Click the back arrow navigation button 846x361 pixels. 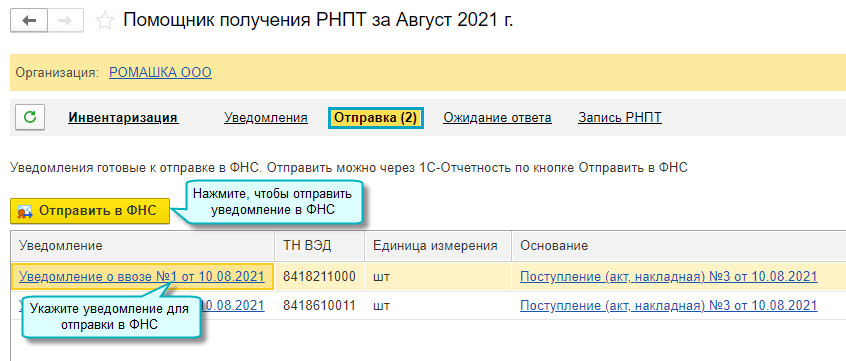29,21
